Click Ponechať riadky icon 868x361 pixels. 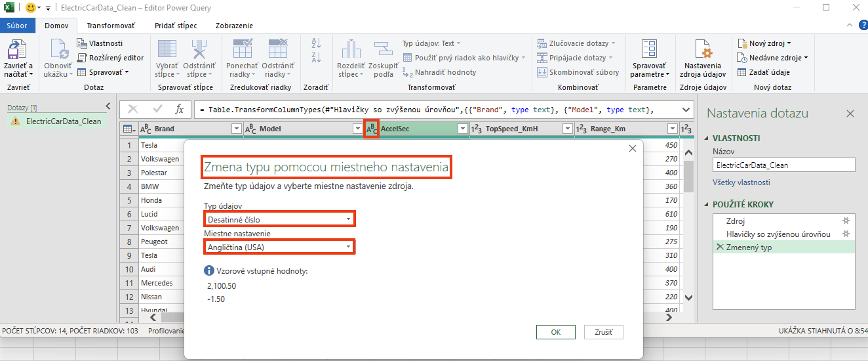coord(242,50)
